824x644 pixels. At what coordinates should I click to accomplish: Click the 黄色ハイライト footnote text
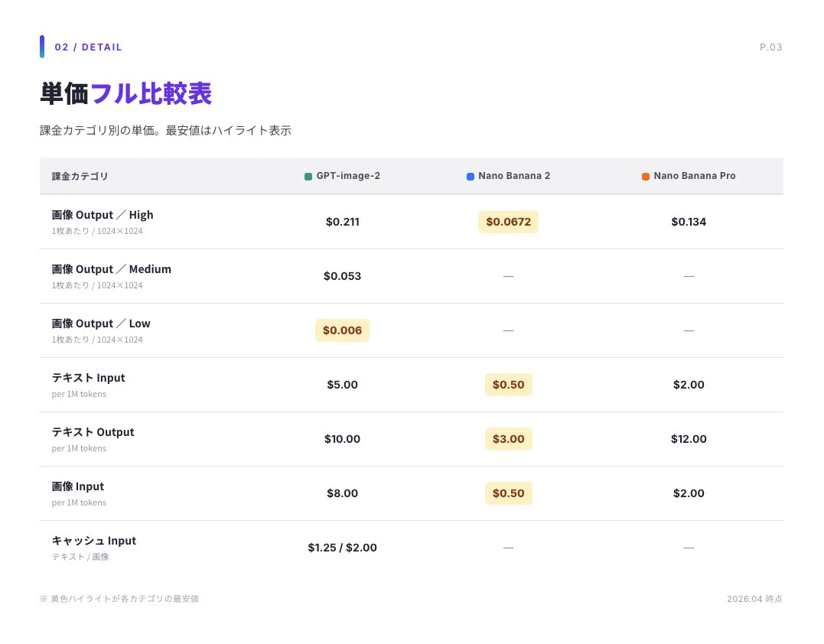119,599
